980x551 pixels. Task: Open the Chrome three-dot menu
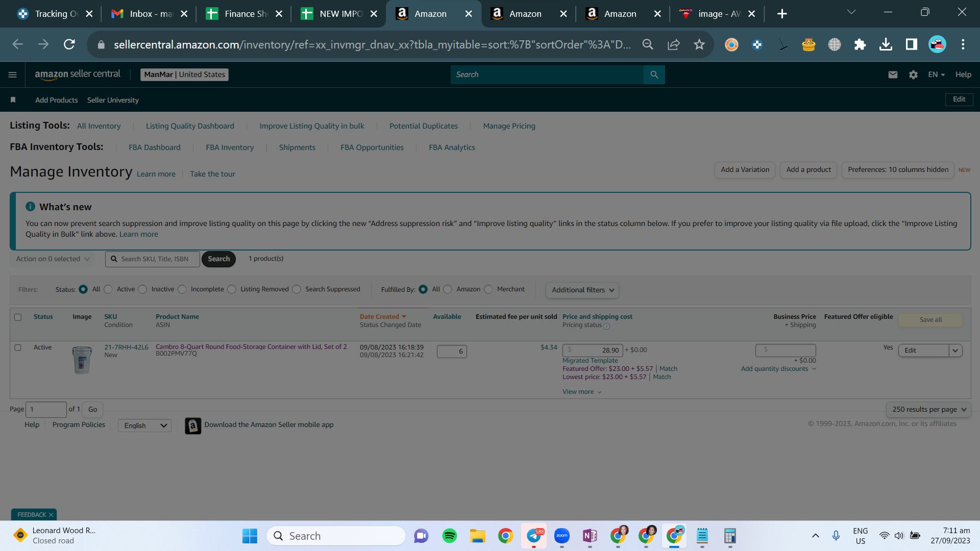coord(963,44)
